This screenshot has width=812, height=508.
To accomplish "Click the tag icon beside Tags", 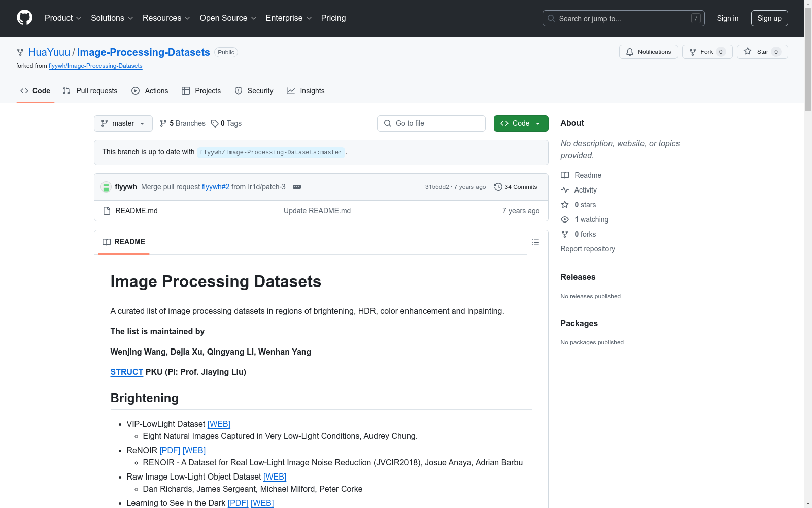I will point(215,123).
